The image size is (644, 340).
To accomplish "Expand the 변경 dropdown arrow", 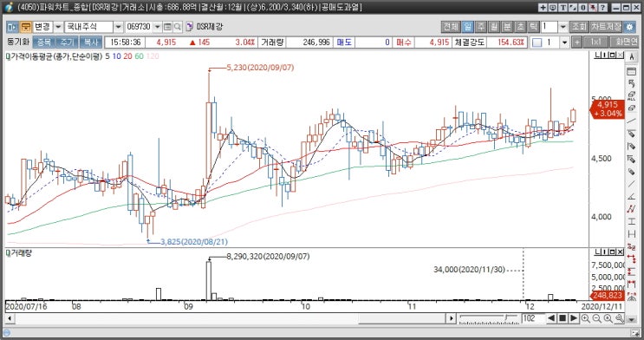I will [58, 27].
